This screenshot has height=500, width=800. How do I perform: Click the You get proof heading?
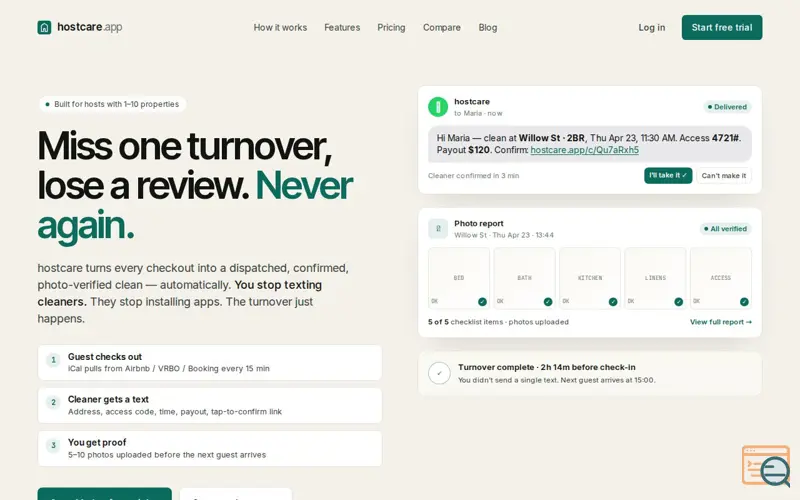(x=97, y=442)
